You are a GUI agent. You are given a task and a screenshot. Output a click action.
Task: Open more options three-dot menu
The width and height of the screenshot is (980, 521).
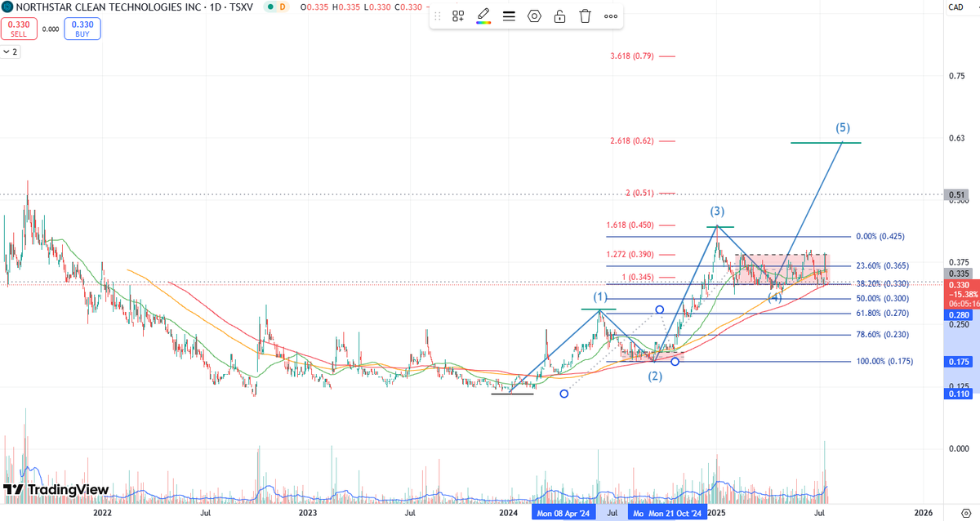(611, 16)
